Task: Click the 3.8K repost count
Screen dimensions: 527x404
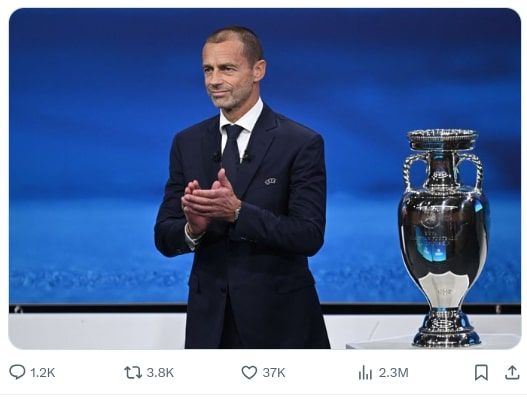Action: (x=160, y=373)
